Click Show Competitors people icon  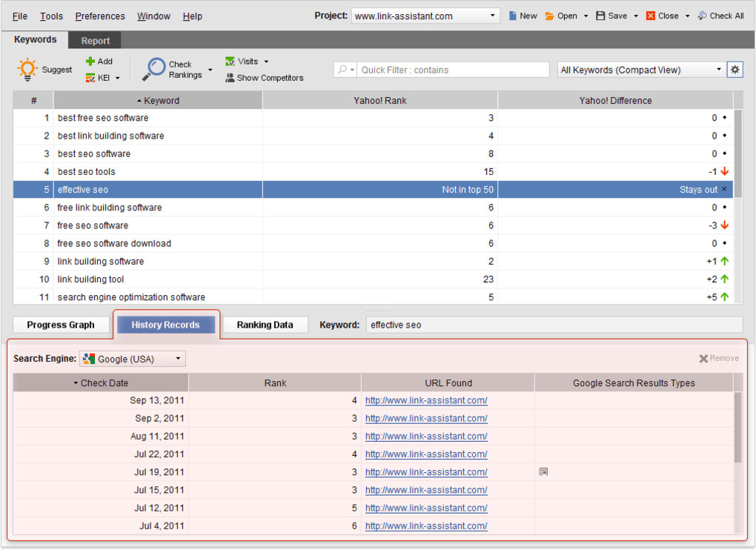(230, 78)
